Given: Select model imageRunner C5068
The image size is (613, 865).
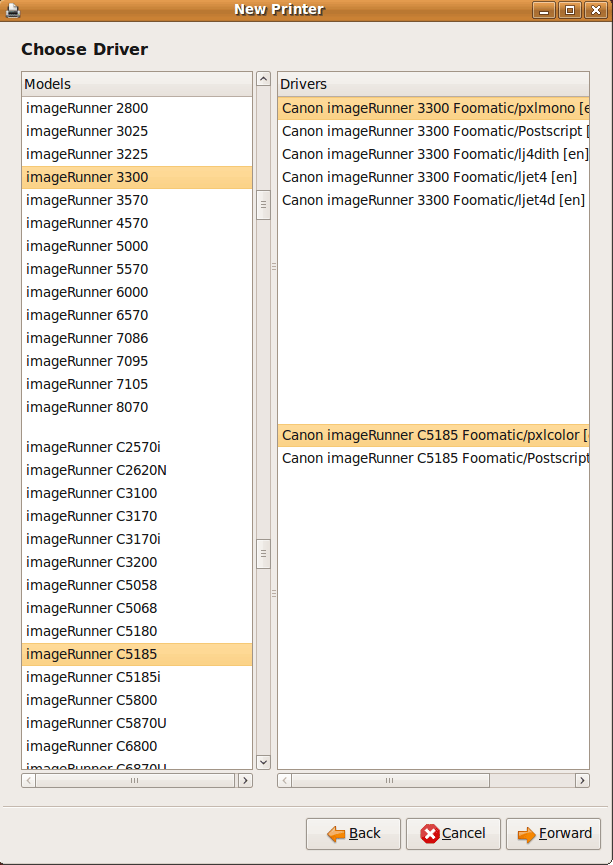Looking at the screenshot, I should coord(137,608).
